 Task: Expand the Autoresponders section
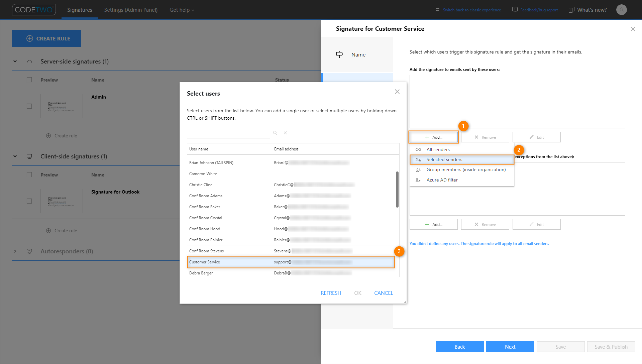[15, 251]
